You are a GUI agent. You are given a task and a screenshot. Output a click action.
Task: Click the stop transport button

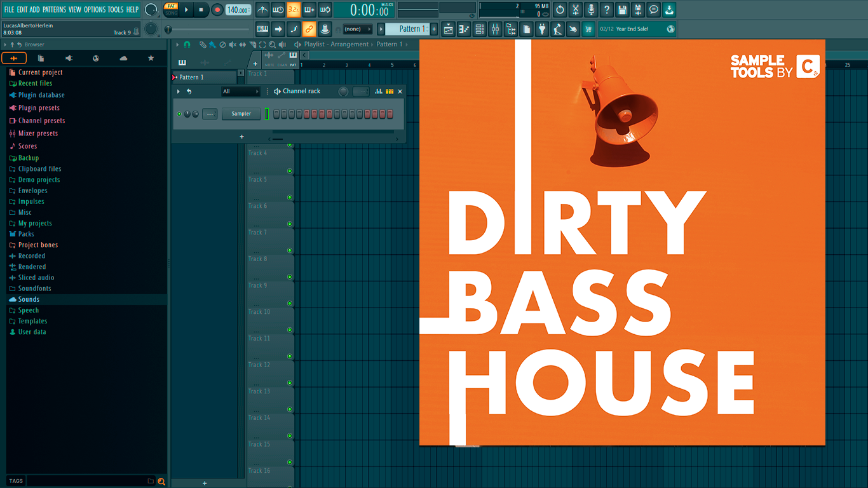tap(201, 10)
